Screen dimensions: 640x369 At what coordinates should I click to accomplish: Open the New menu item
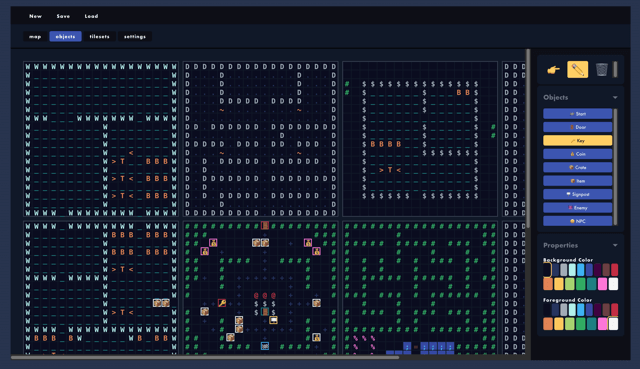point(36,16)
